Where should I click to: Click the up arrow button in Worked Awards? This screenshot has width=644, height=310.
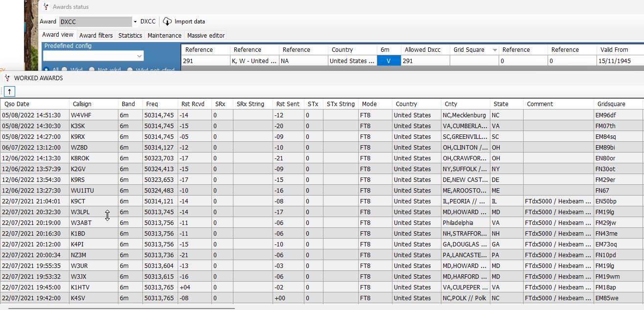9,91
